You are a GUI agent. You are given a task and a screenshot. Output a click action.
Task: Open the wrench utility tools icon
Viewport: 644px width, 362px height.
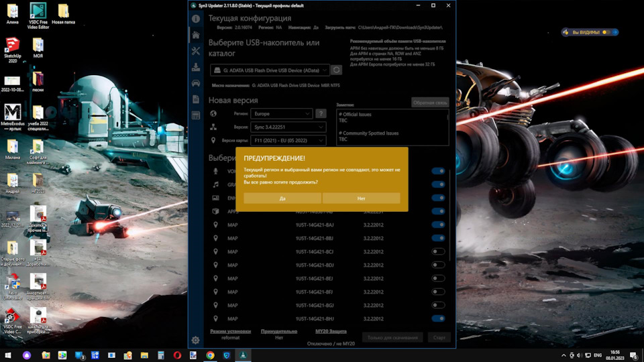[x=196, y=51]
